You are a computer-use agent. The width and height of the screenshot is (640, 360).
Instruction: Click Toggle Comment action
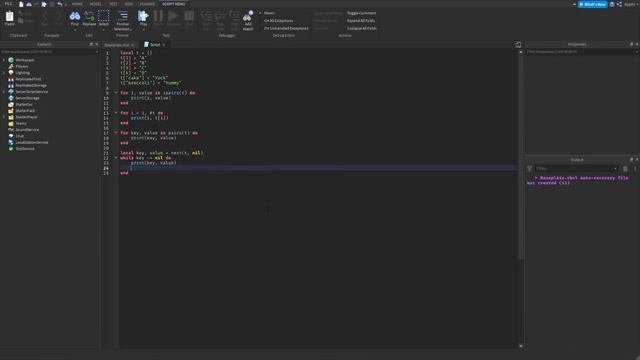pyautogui.click(x=361, y=13)
